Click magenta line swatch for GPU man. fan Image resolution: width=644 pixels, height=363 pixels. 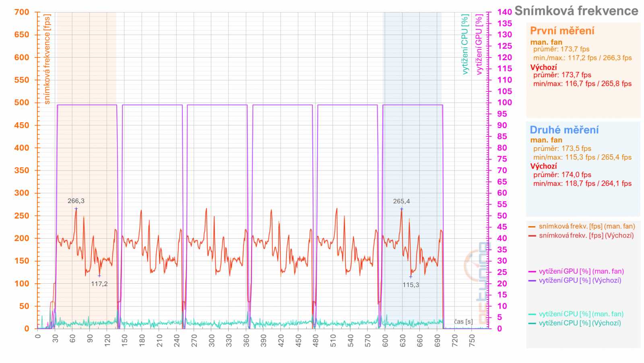pos(532,272)
